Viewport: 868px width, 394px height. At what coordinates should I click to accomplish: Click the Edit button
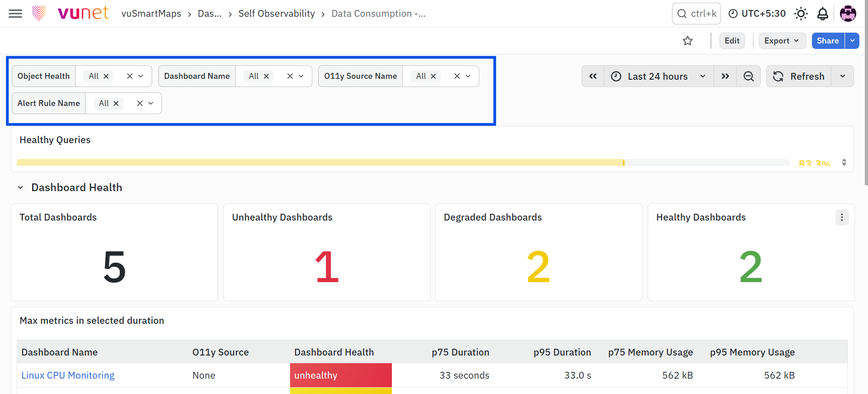click(x=732, y=41)
